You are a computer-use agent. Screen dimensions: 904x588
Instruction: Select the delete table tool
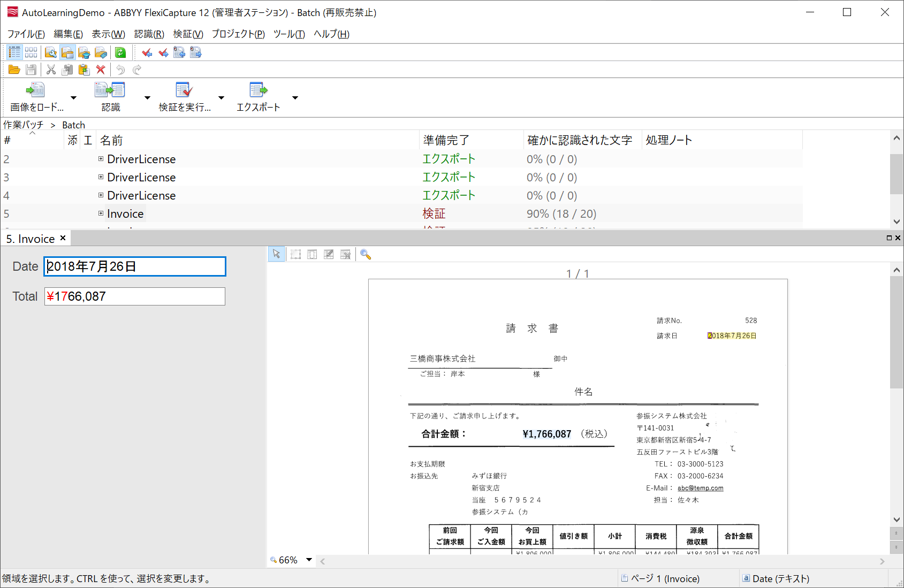pos(346,255)
